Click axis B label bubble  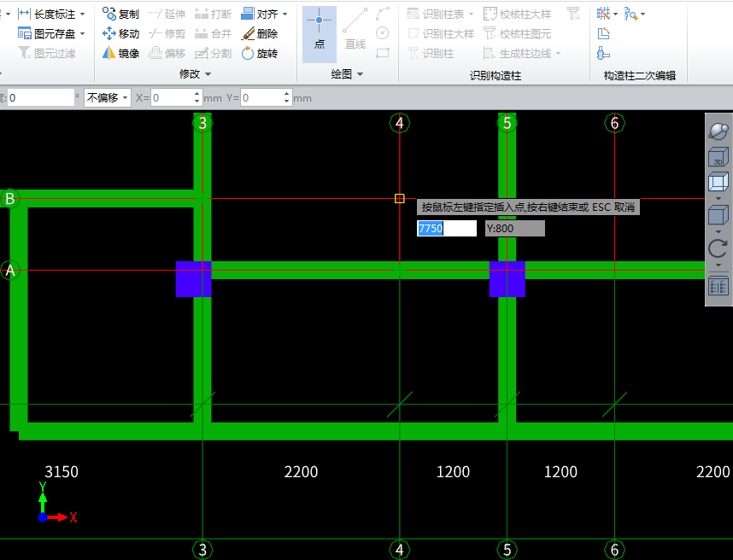tap(9, 199)
